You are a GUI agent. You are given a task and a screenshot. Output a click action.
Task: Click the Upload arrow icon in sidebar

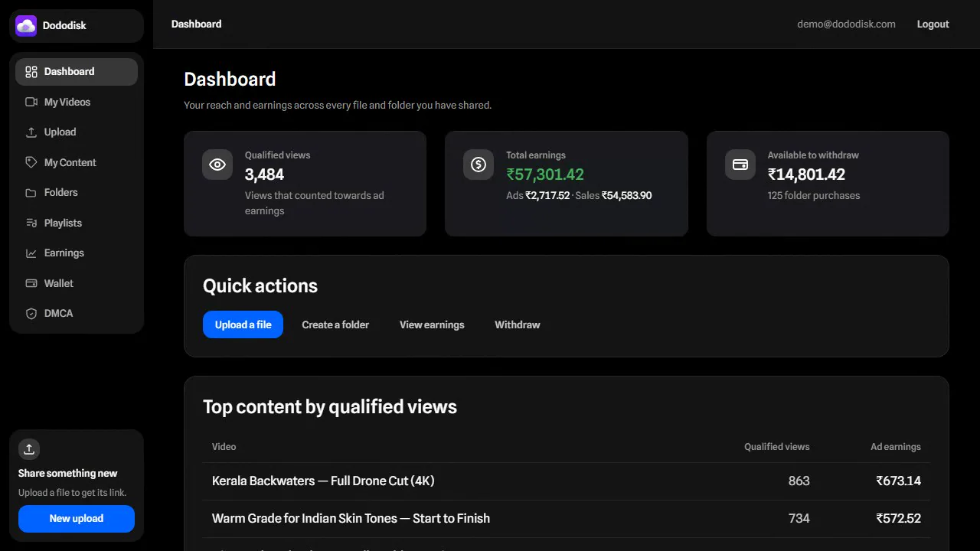click(31, 132)
